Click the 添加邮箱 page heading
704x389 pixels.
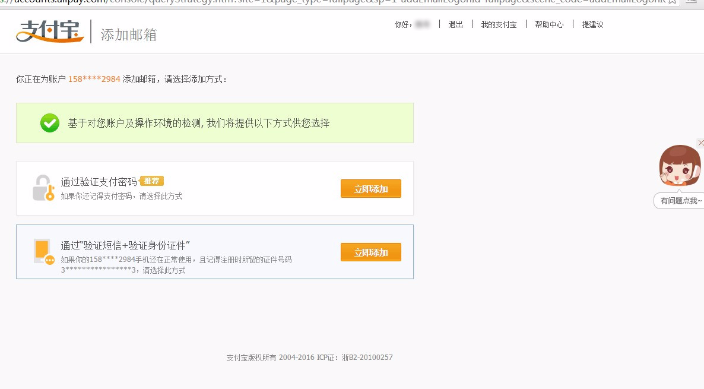[128, 35]
